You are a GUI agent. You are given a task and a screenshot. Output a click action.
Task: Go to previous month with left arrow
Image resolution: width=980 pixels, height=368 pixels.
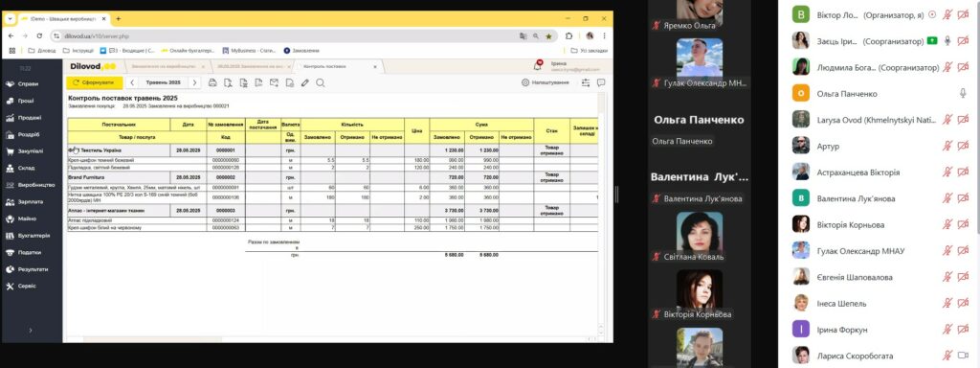[x=132, y=82]
